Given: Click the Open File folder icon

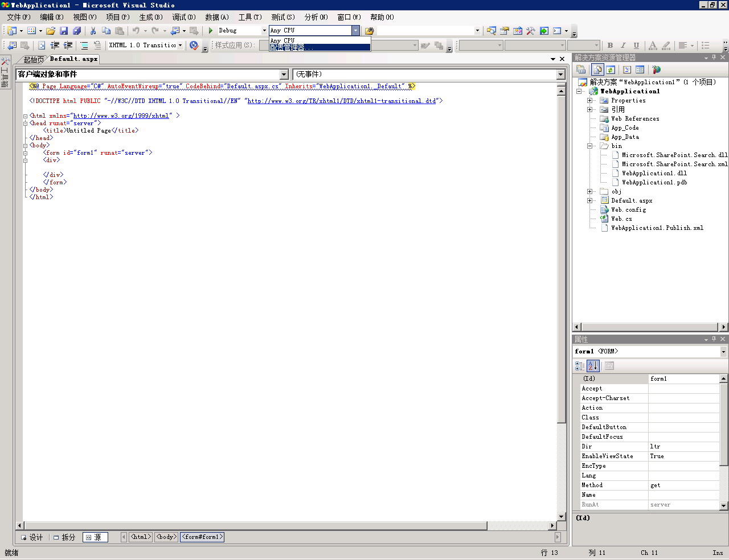Looking at the screenshot, I should (x=51, y=31).
